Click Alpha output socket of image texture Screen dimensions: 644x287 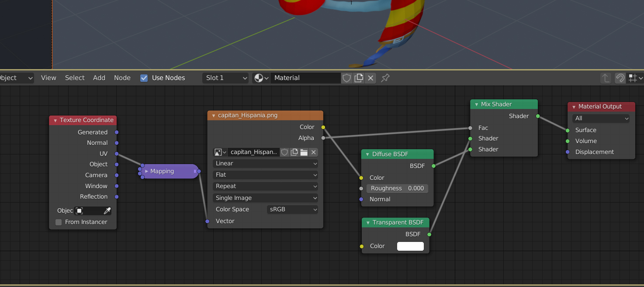click(x=323, y=138)
